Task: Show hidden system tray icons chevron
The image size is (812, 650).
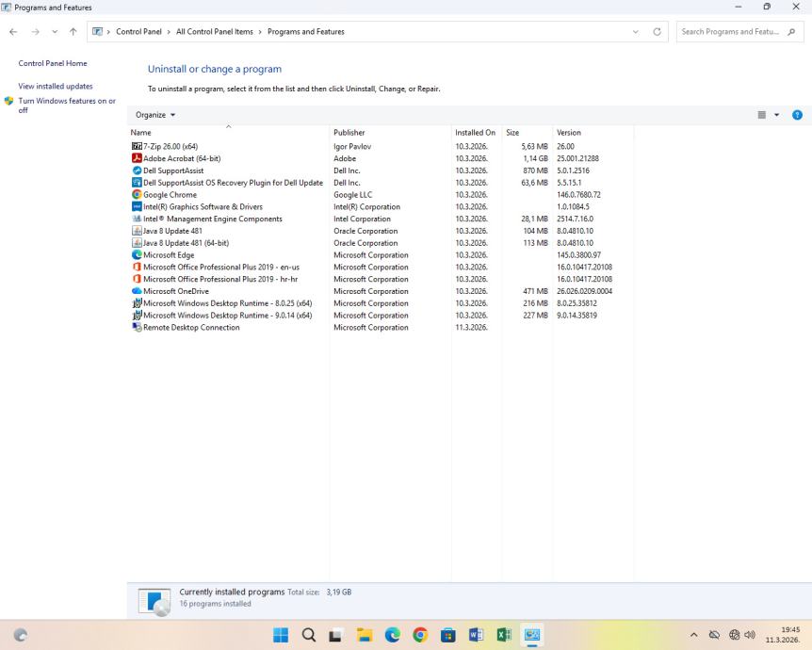Action: (x=694, y=635)
